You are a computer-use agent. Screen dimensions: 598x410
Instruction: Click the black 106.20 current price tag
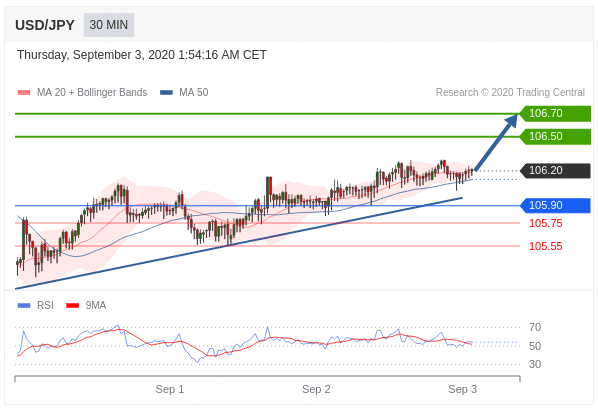tap(555, 170)
